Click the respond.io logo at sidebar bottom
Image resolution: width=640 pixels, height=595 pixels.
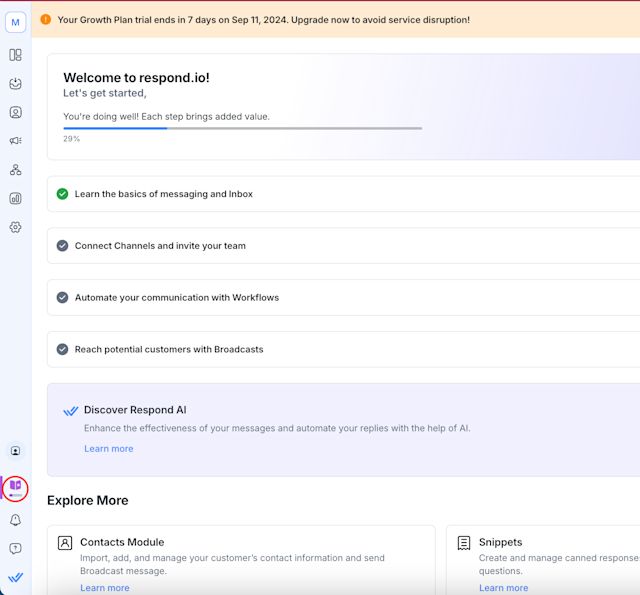16,577
